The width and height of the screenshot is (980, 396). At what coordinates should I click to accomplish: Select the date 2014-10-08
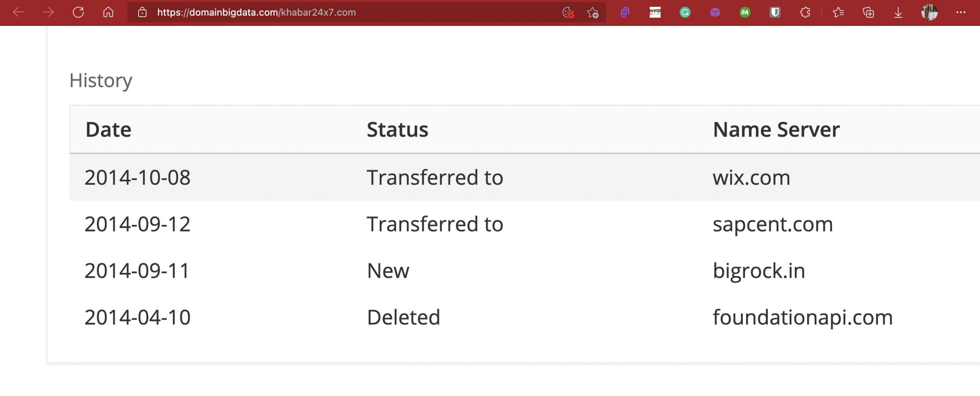coord(137,178)
